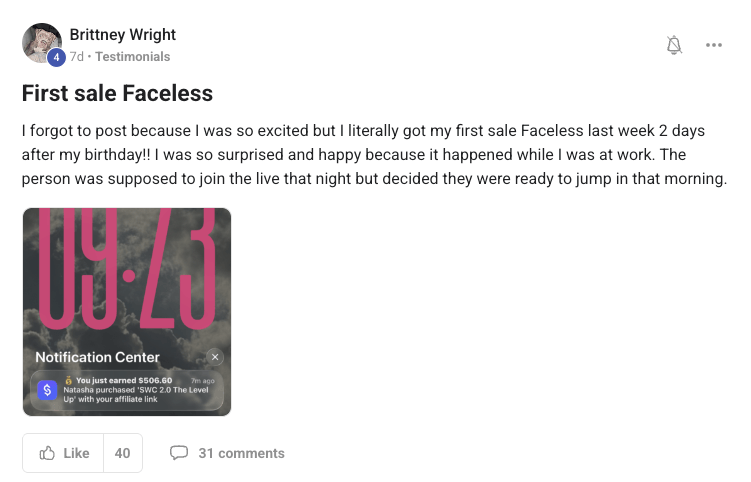
Task: Click the thumbs-up Like icon
Action: pyautogui.click(x=47, y=453)
